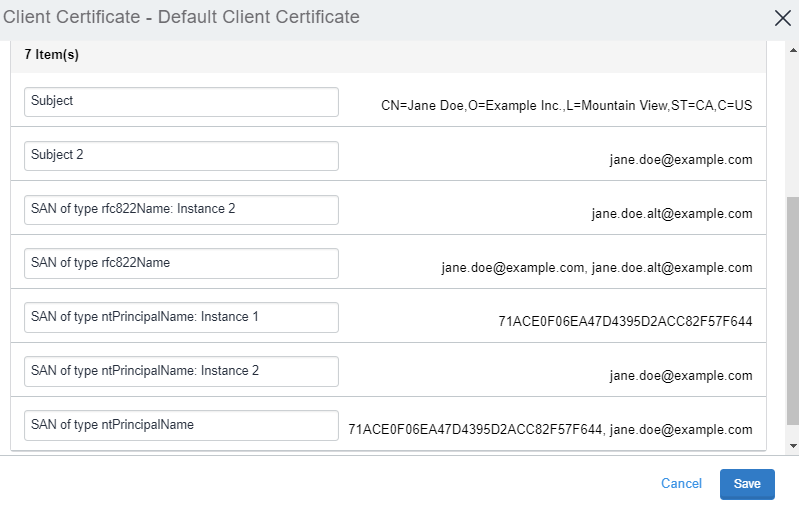Click the combined rfc822Name emails value
799x507 pixels.
pyautogui.click(x=597, y=268)
